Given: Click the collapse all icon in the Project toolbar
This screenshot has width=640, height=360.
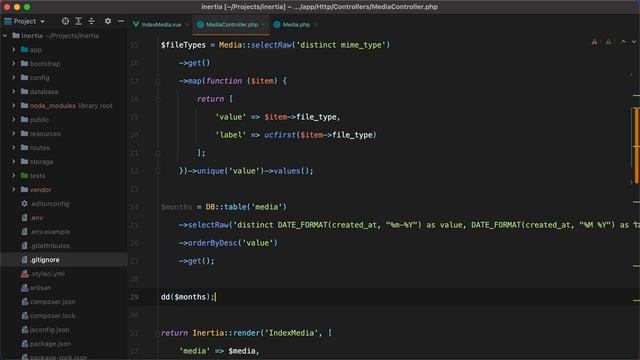Looking at the screenshot, I should (91, 21).
